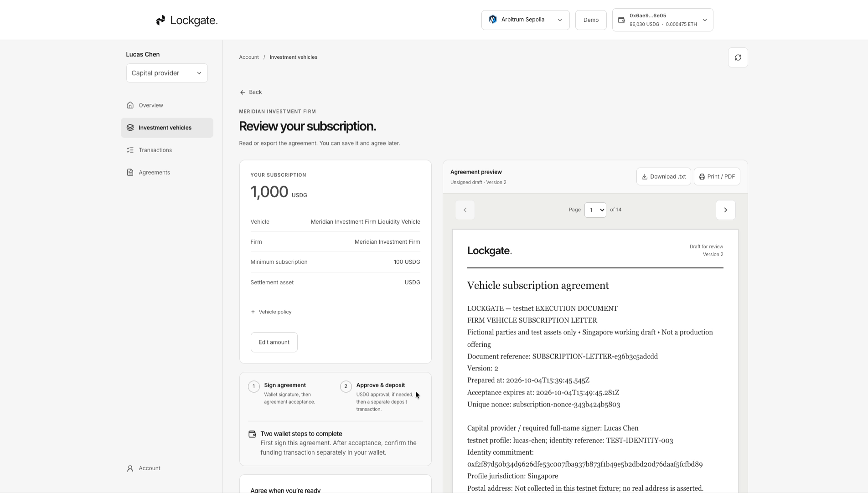Click the wallet icon beside address 0x6ae9...6e05
The width and height of the screenshot is (868, 493).
pos(621,20)
